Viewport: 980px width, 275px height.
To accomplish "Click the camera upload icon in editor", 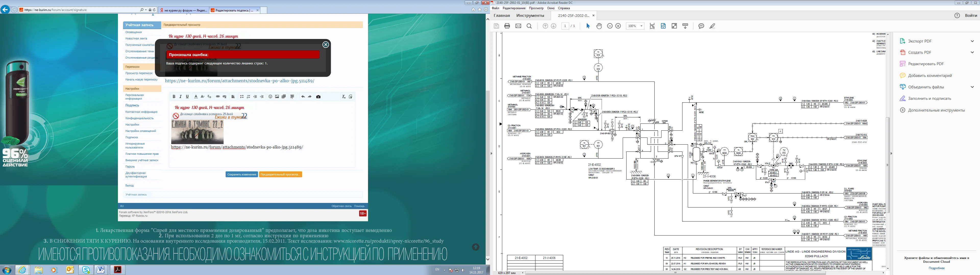I will pyautogui.click(x=318, y=97).
